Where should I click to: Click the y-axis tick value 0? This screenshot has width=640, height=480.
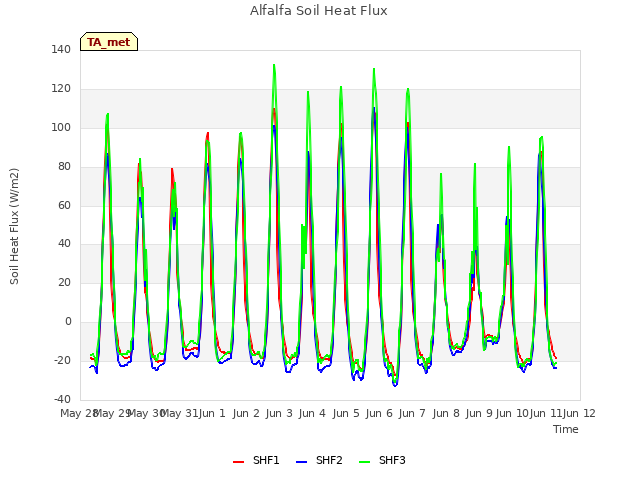click(68, 322)
